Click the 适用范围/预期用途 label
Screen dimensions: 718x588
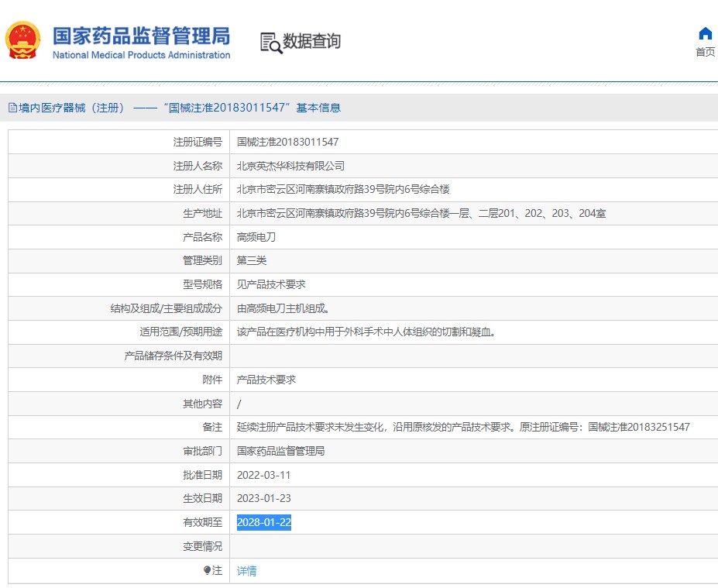tap(181, 332)
